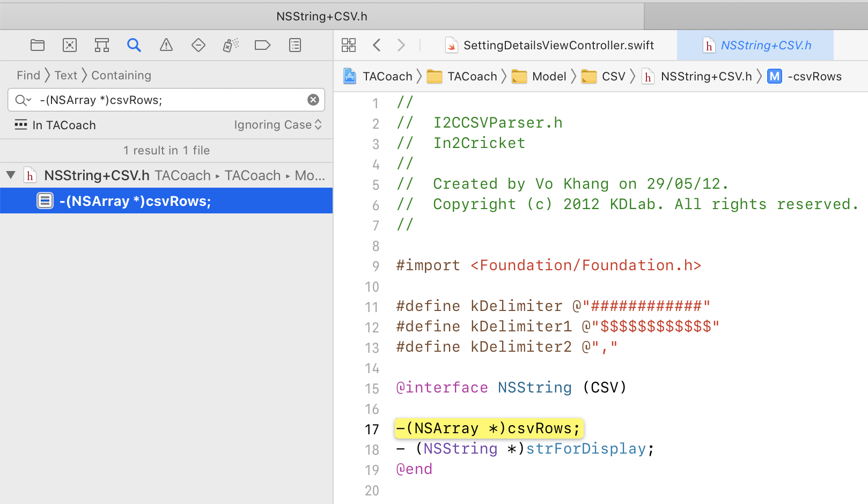Change the Ignoring Case search option
Viewport: 868px width, 504px height.
pos(277,125)
